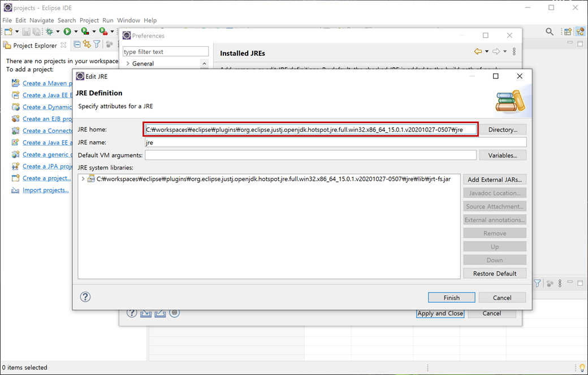Open the Debug dropdown arrow
Viewport: 588px width, 375px height.
58,32
